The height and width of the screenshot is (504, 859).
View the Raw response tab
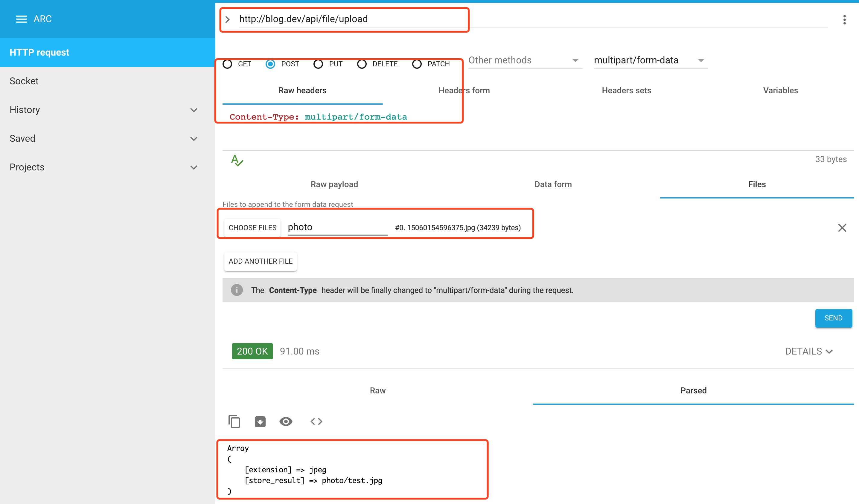coord(378,390)
